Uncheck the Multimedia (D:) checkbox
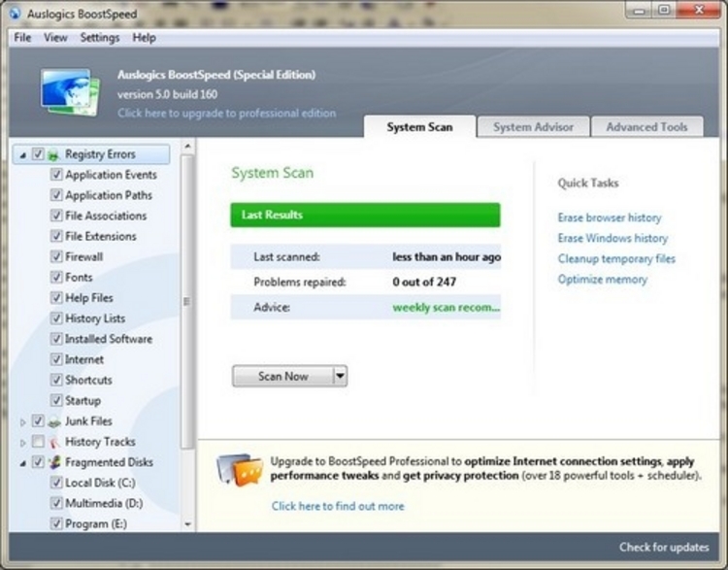Image resolution: width=728 pixels, height=570 pixels. (56, 503)
